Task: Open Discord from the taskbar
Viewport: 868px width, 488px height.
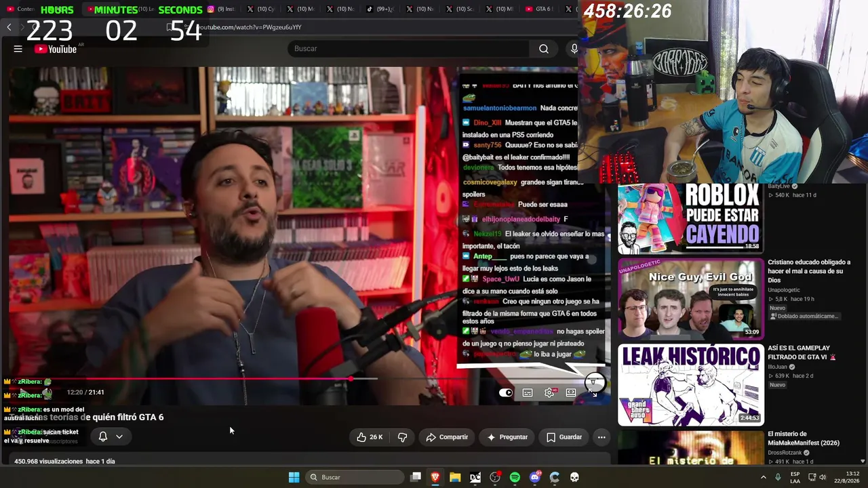Action: [x=535, y=477]
